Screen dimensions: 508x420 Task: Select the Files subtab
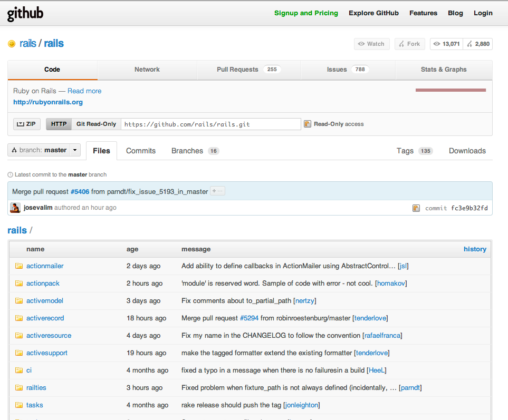[x=101, y=151]
